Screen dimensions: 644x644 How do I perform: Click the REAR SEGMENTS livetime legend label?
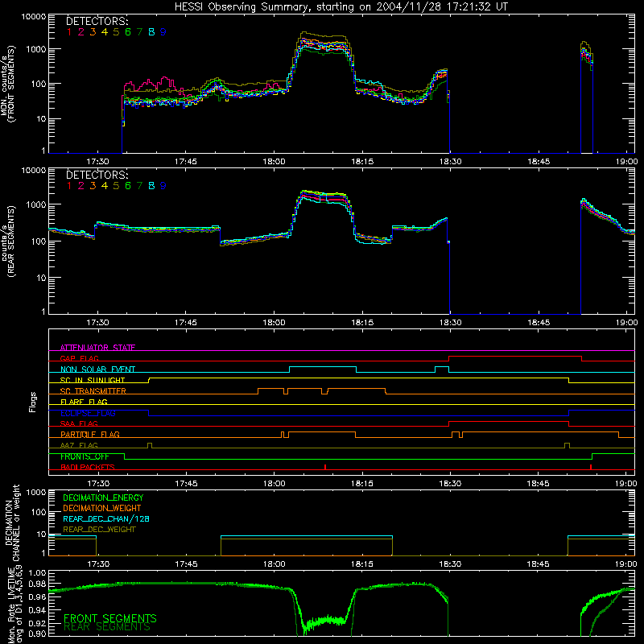pyautogui.click(x=107, y=627)
